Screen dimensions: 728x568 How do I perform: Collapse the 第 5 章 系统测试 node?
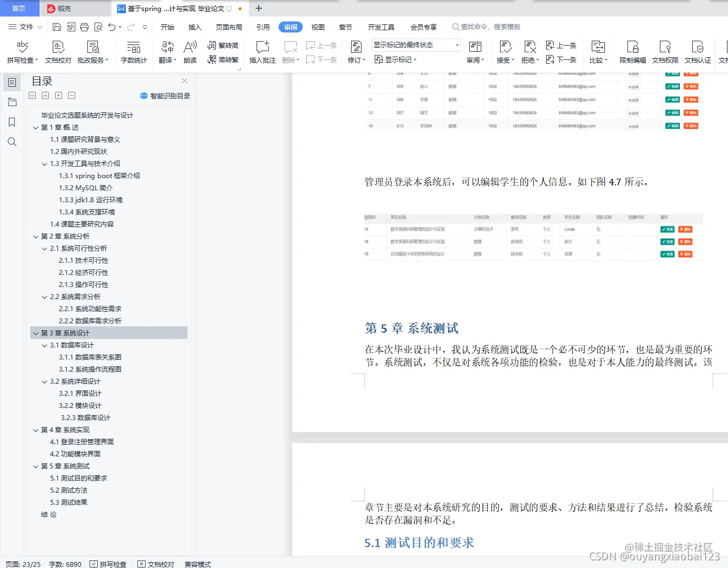pyautogui.click(x=36, y=466)
